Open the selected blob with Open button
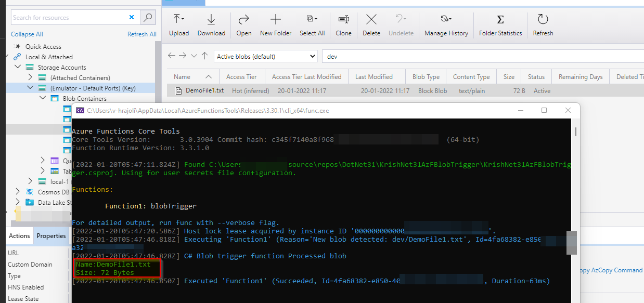Image resolution: width=644 pixels, height=303 pixels. (x=243, y=25)
